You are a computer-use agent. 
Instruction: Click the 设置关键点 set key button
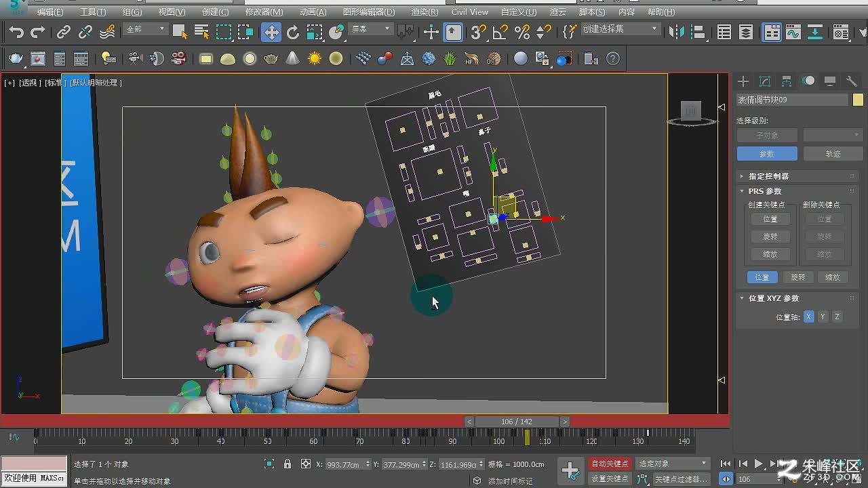pyautogui.click(x=610, y=479)
